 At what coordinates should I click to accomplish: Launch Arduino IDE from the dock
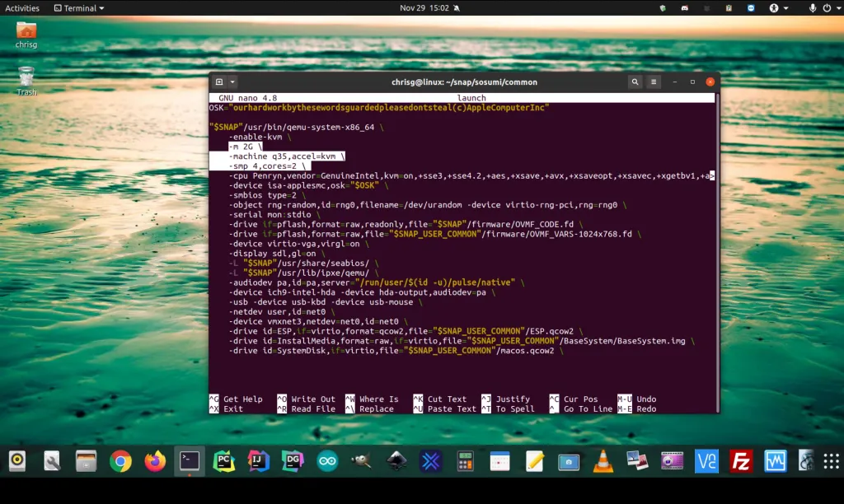(327, 460)
